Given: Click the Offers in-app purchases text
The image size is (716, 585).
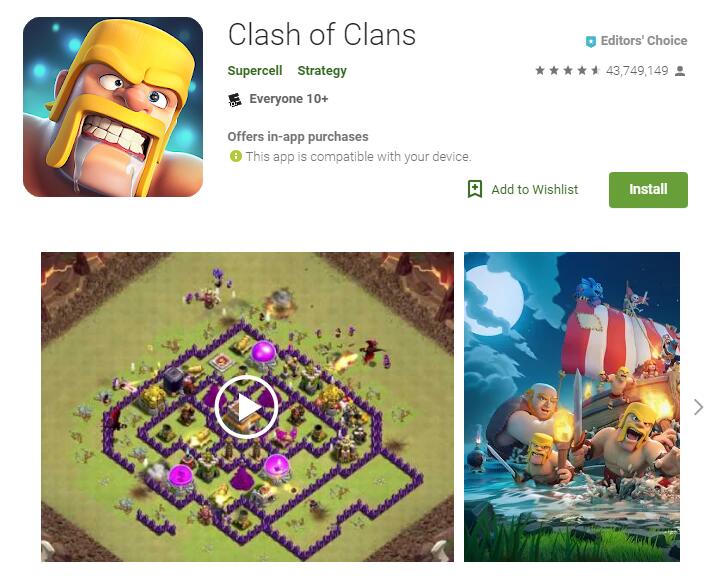Looking at the screenshot, I should coord(298,137).
